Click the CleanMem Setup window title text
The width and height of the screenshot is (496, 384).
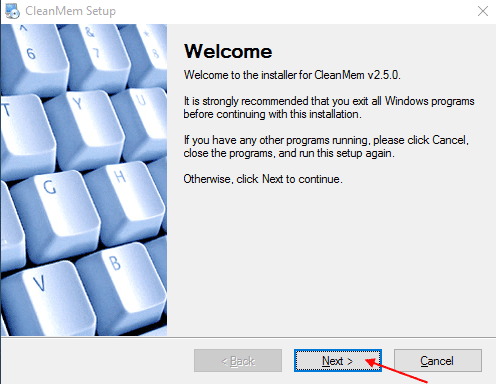70,11
